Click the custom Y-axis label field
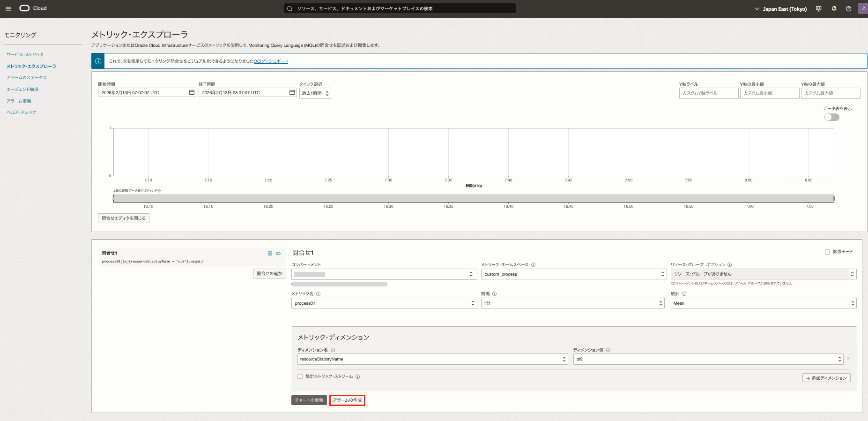The image size is (868, 421). (x=709, y=93)
